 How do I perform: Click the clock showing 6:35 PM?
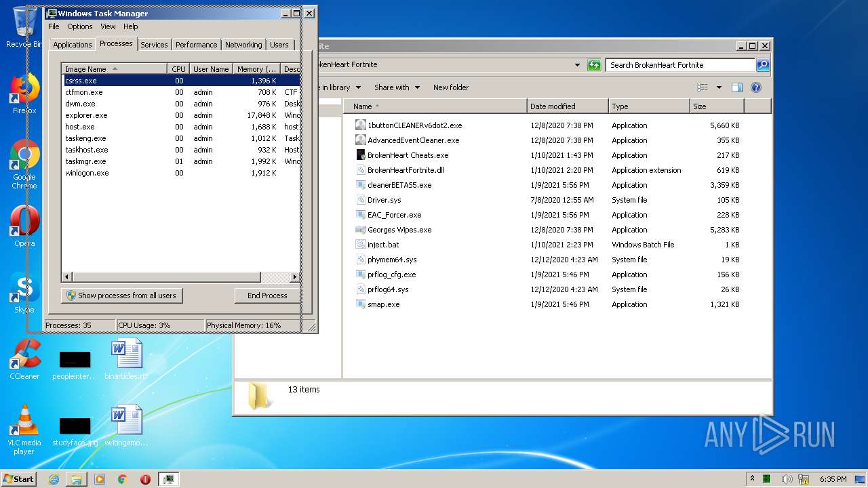pyautogui.click(x=833, y=479)
